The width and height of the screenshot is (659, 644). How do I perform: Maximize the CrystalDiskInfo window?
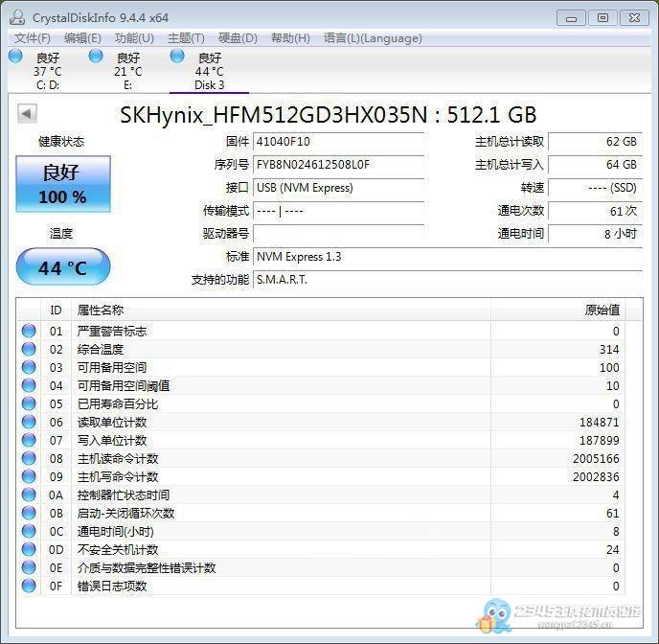pos(602,18)
